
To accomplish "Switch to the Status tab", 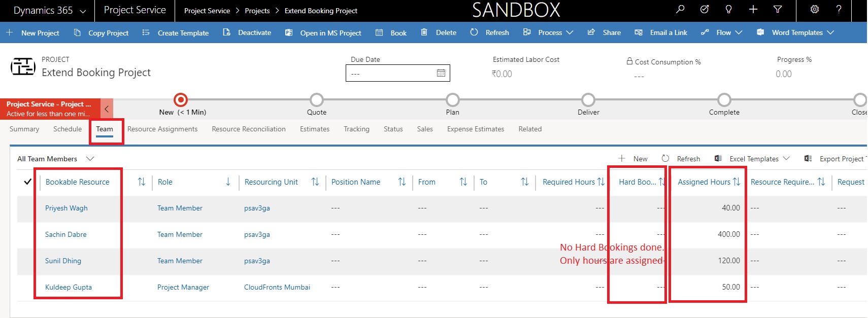I will coord(393,129).
